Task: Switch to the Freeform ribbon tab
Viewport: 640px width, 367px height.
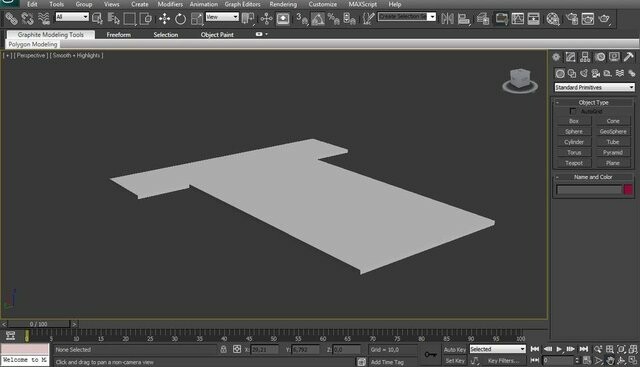Action: tap(119, 35)
